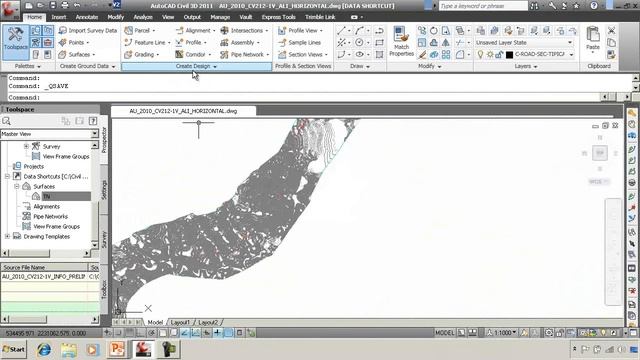Image resolution: width=640 pixels, height=360 pixels.
Task: Toggle Polar tracking in status bar
Action: [x=151, y=333]
